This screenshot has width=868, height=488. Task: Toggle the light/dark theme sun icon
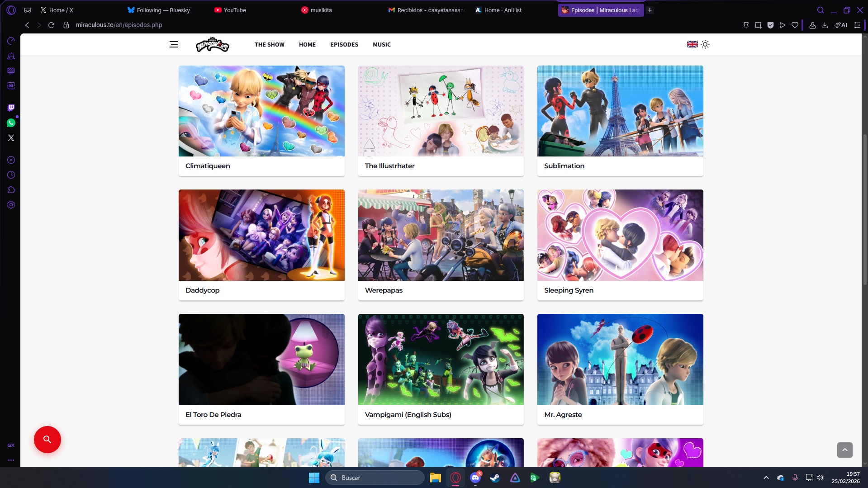pos(705,44)
